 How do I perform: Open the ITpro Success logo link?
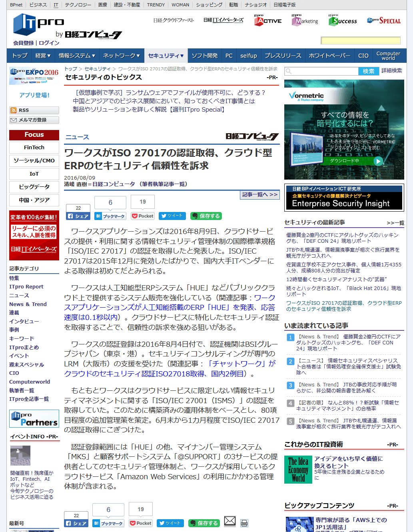343,20
